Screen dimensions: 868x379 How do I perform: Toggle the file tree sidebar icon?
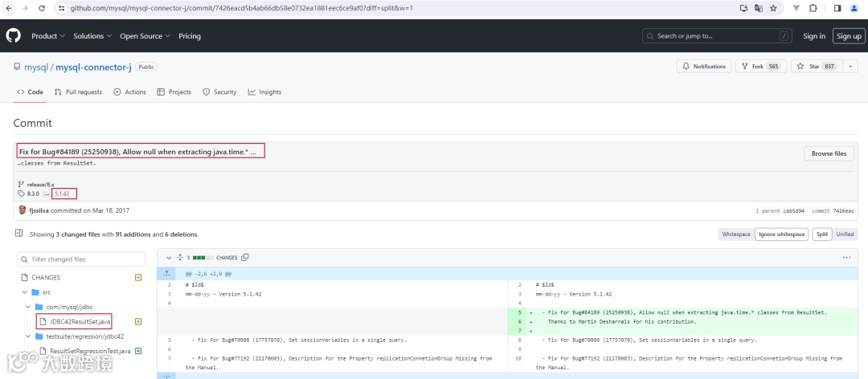pyautogui.click(x=18, y=234)
